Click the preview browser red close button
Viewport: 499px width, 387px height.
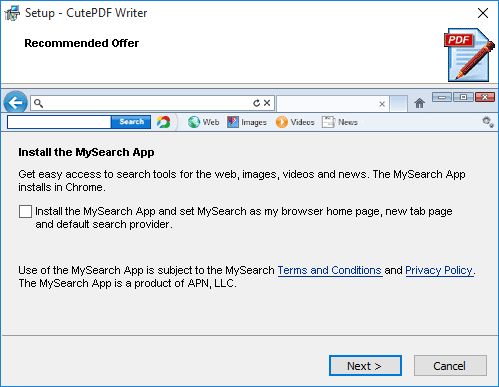[x=485, y=97]
